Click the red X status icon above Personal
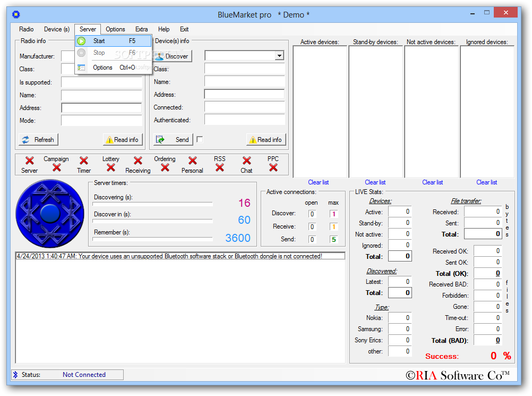 [192, 161]
